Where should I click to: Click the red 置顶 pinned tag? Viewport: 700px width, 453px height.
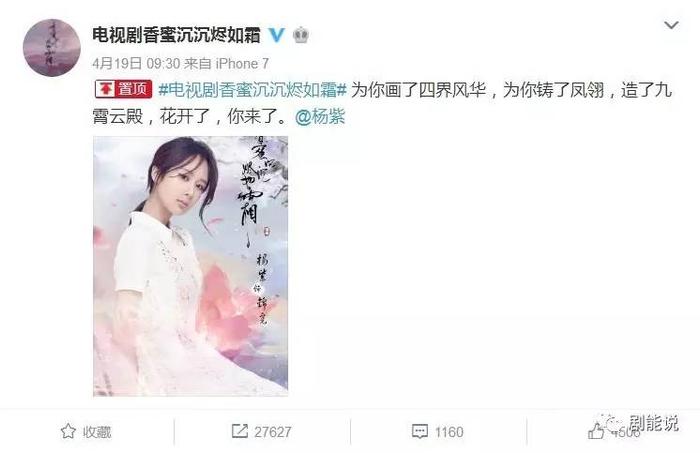click(x=124, y=89)
